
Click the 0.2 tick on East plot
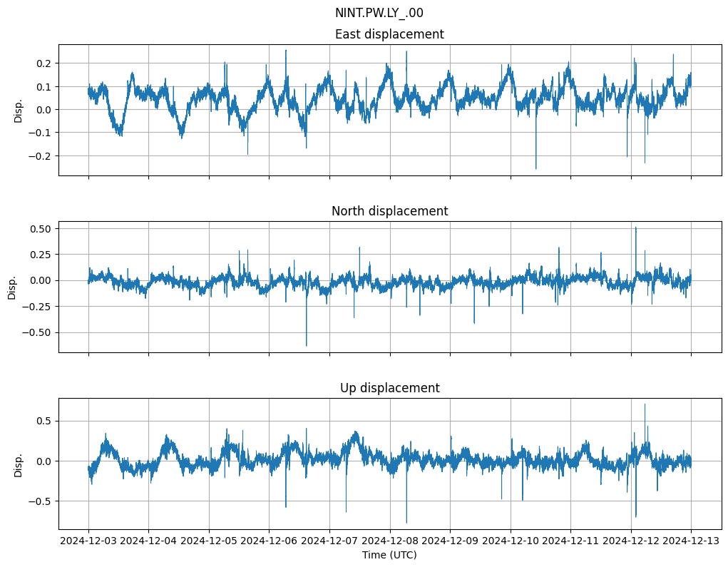(x=43, y=63)
